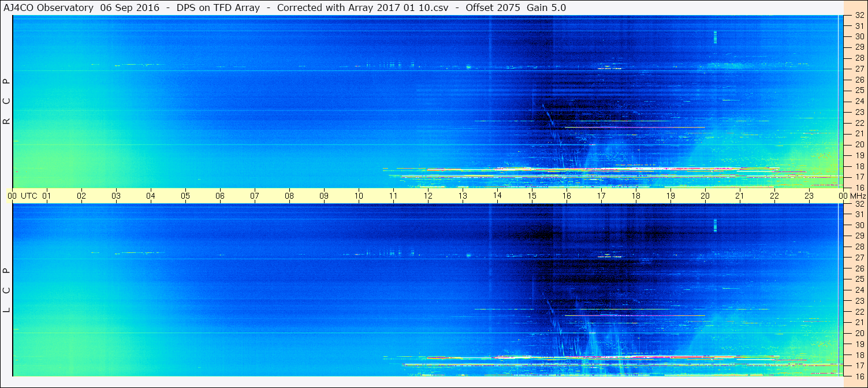Select hour "18" on the UTC axis
868x388 pixels.
(636, 196)
